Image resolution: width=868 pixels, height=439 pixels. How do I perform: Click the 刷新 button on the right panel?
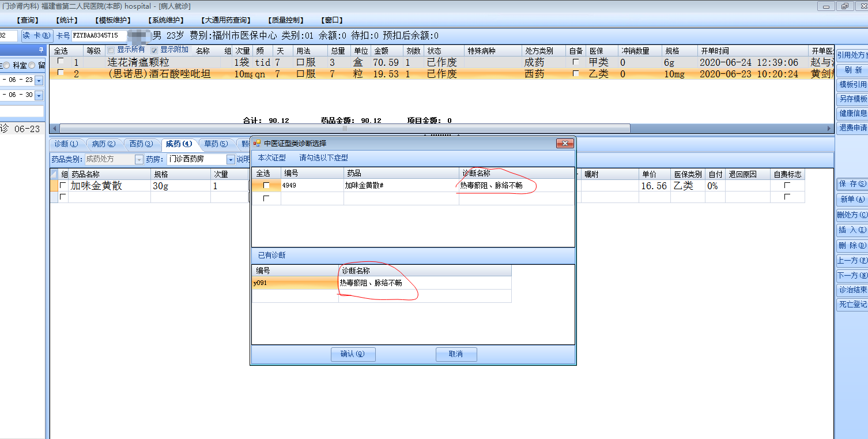[853, 70]
